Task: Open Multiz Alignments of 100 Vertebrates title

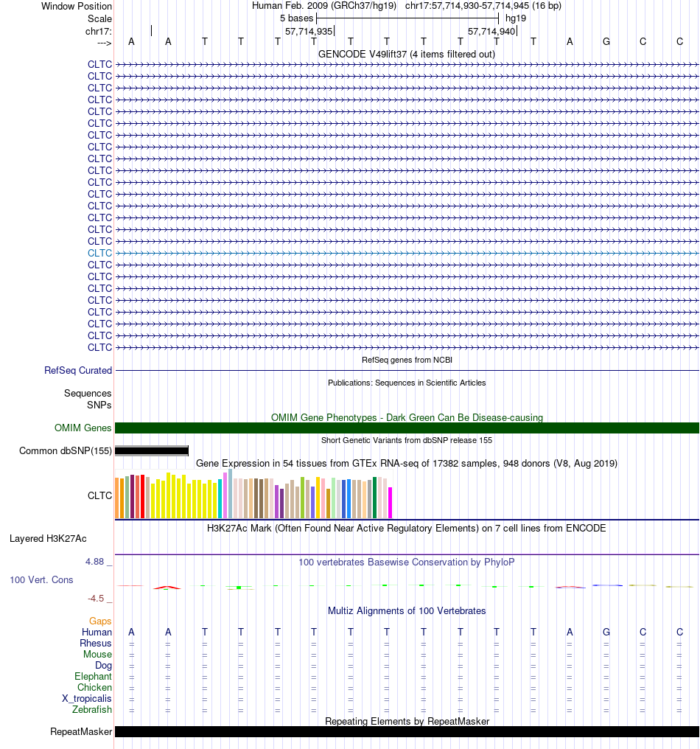Action: pos(407,610)
